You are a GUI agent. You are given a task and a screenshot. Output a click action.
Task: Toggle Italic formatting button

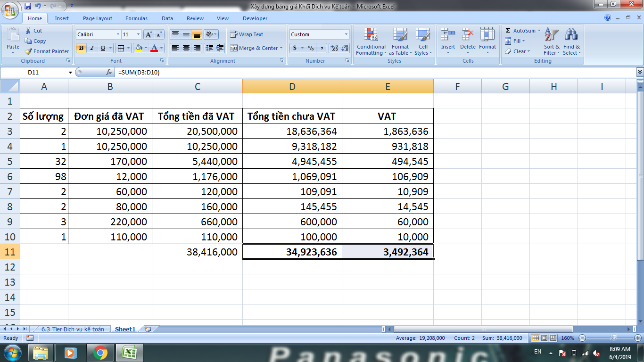point(92,48)
